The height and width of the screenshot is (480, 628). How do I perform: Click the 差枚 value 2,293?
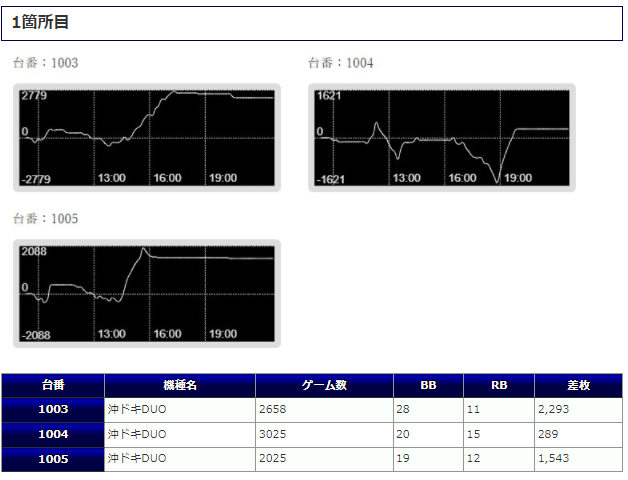click(553, 410)
